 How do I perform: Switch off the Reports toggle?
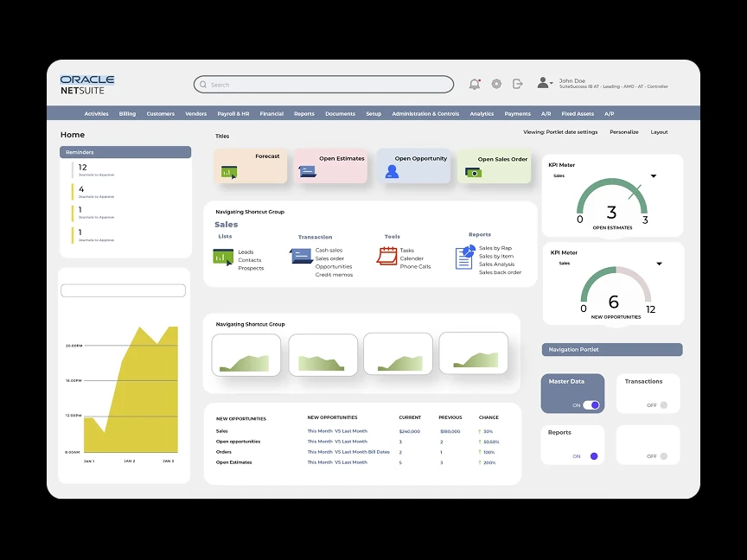point(592,456)
